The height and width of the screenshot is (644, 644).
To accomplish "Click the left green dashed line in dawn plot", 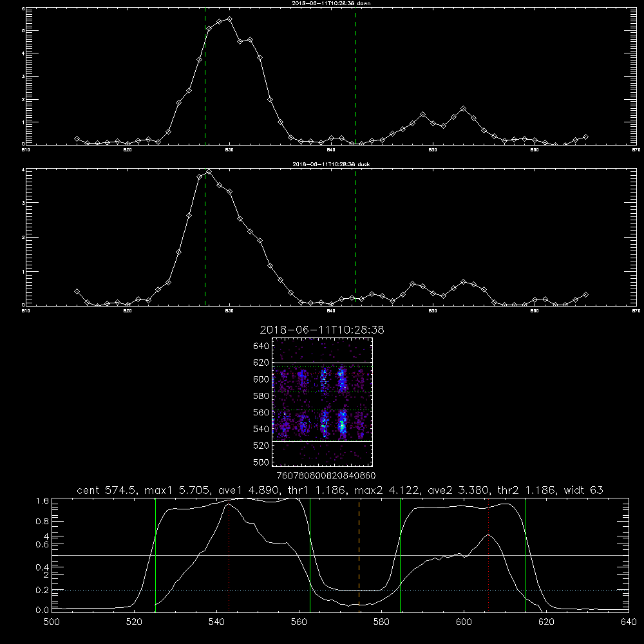I will point(205,76).
